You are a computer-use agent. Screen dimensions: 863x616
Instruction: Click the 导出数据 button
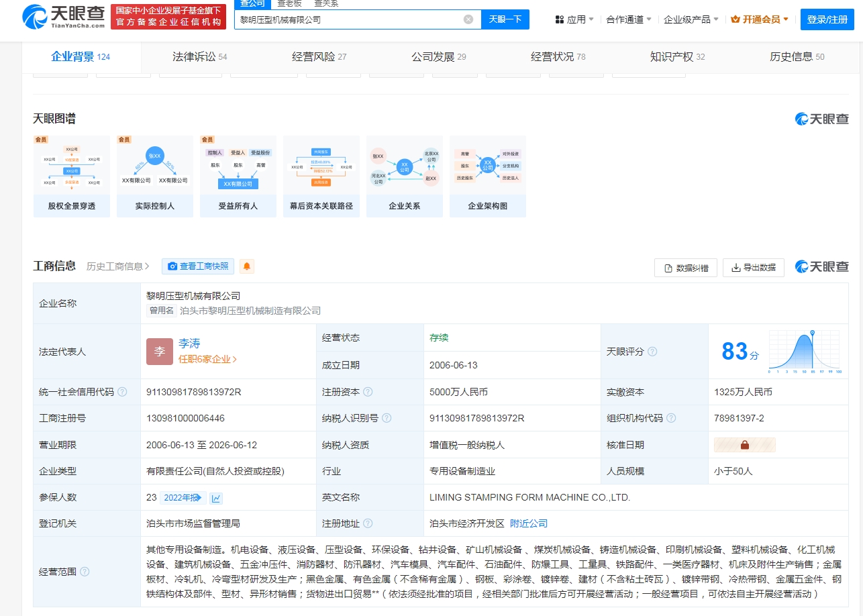pyautogui.click(x=753, y=268)
